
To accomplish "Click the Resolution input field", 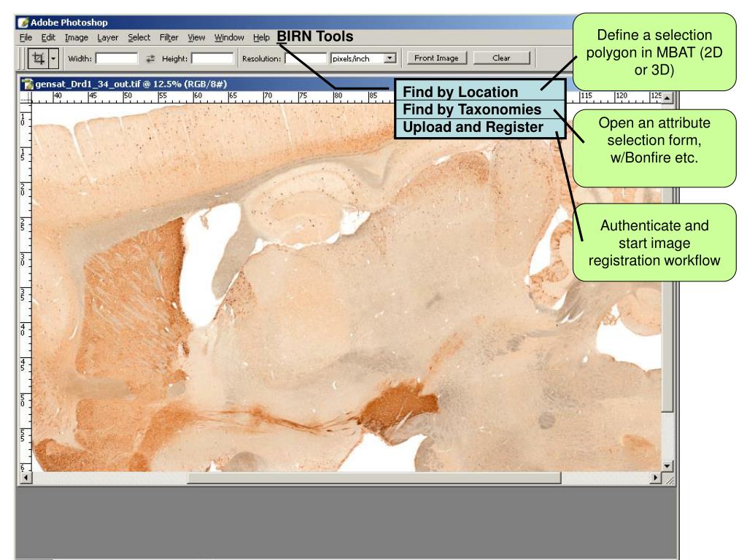I will coord(306,58).
